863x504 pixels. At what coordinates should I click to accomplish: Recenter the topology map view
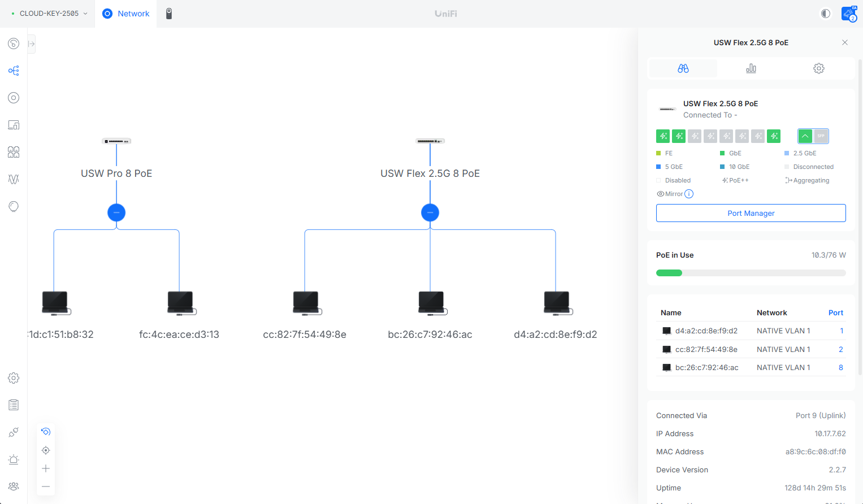point(46,450)
